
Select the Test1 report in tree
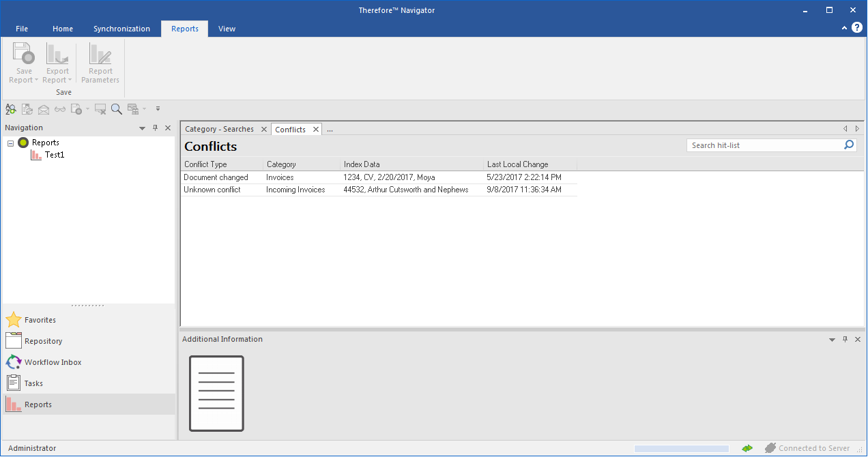click(54, 155)
